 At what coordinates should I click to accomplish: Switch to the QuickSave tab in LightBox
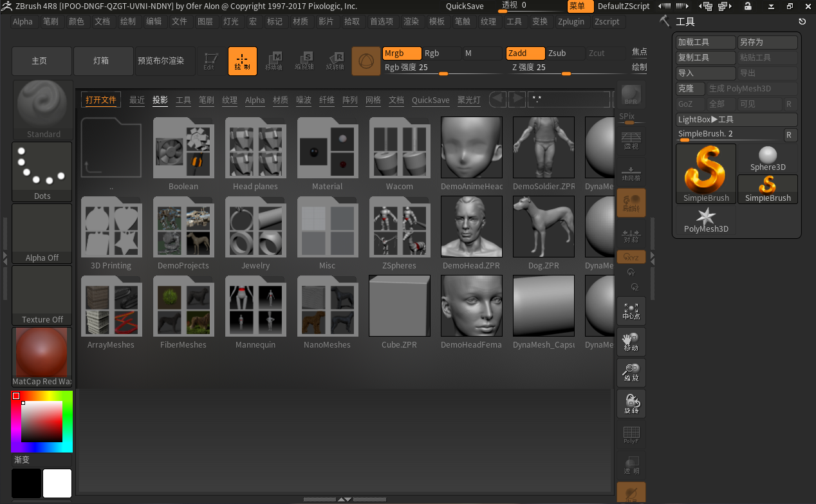click(431, 100)
